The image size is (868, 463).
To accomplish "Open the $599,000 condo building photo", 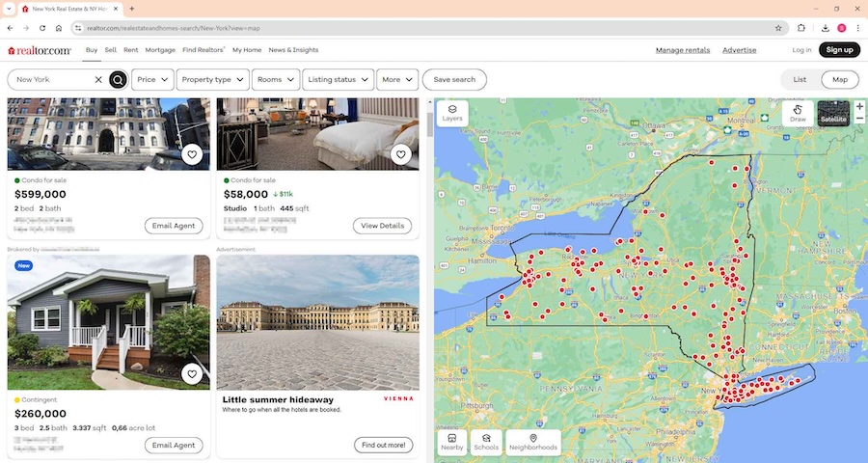I will pos(108,134).
